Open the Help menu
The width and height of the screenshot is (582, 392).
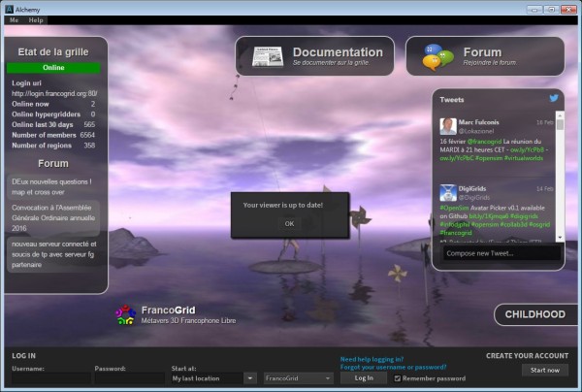36,20
